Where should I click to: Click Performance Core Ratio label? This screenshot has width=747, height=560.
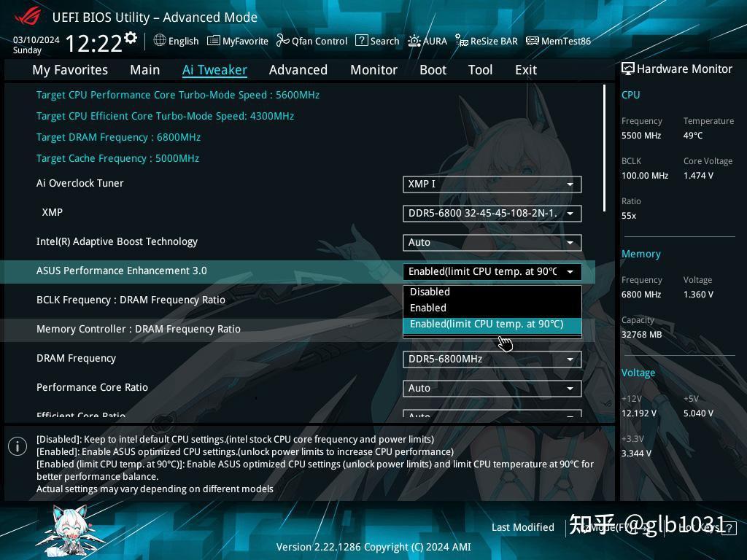pyautogui.click(x=92, y=387)
